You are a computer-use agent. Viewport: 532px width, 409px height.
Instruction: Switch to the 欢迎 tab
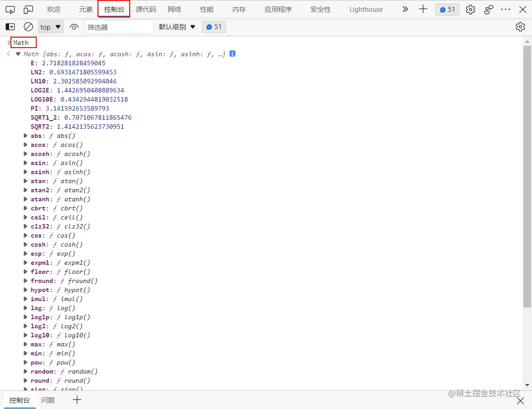point(54,10)
